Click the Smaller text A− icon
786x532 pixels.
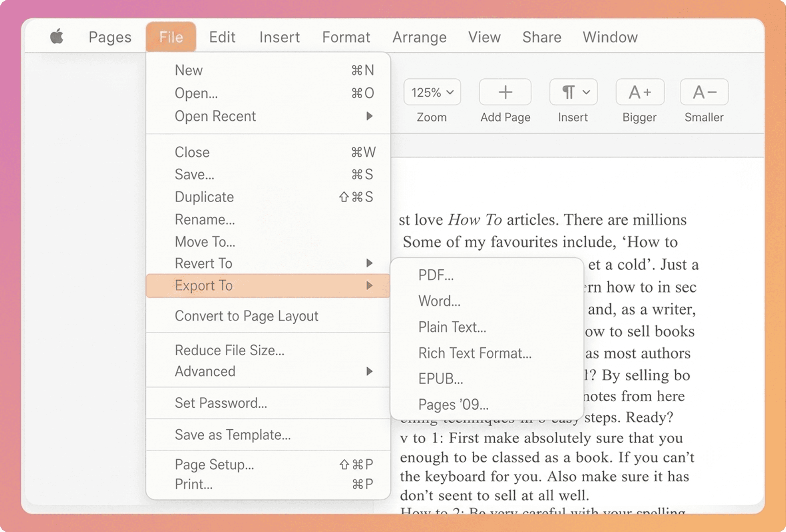pos(704,92)
